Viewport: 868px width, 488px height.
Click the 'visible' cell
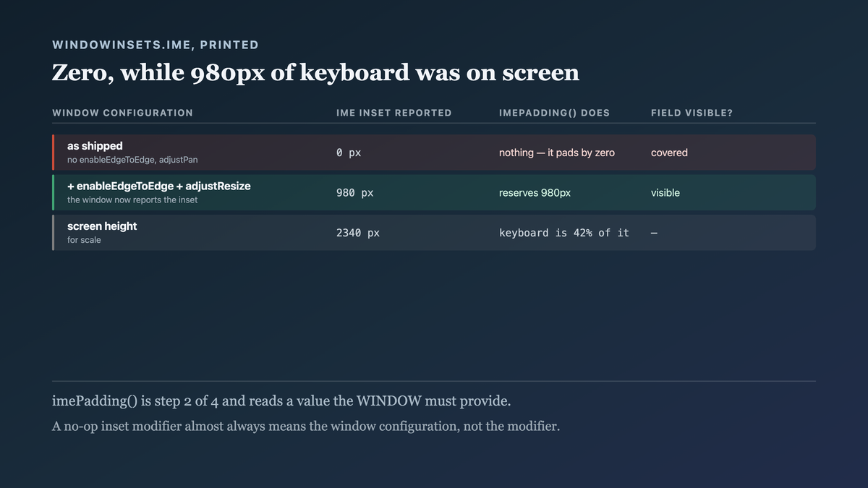[x=665, y=193]
